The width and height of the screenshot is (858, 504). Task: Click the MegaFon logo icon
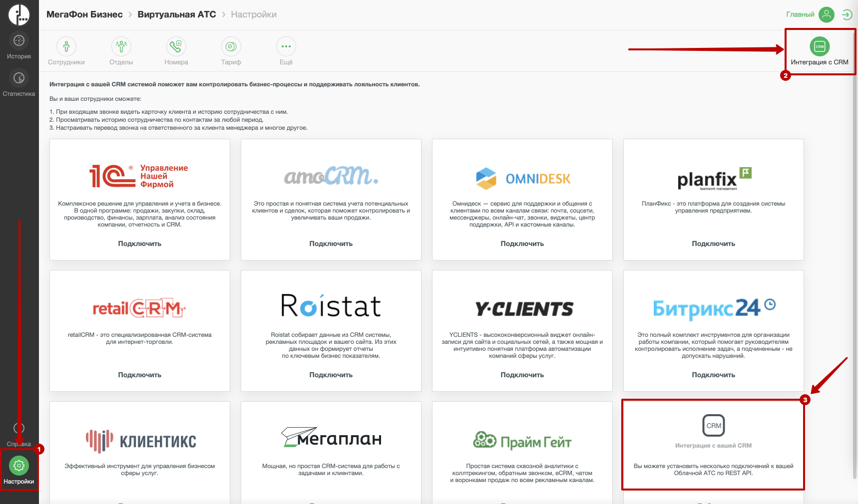tap(19, 14)
